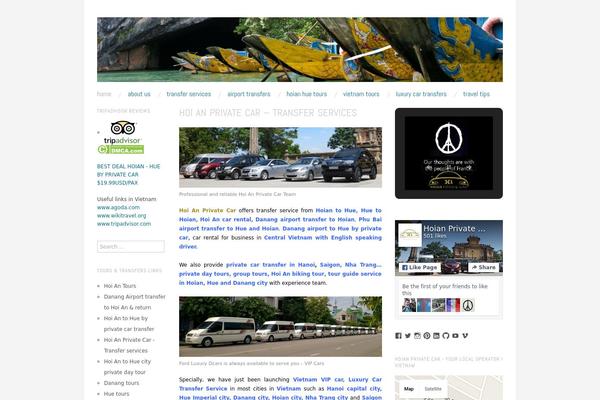Click the Hoian to Hue article link
The width and height of the screenshot is (600, 400).
point(336,210)
